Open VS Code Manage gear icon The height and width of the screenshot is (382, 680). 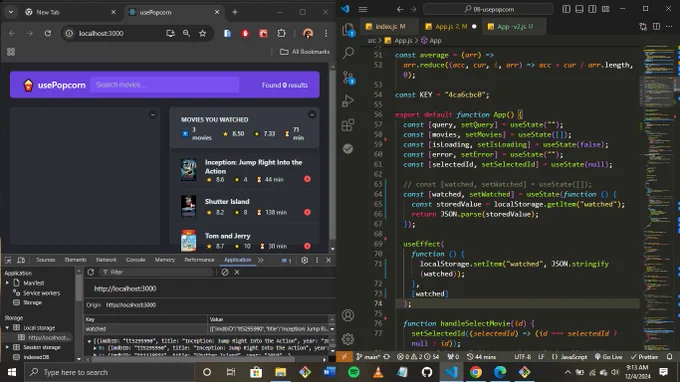click(x=348, y=339)
